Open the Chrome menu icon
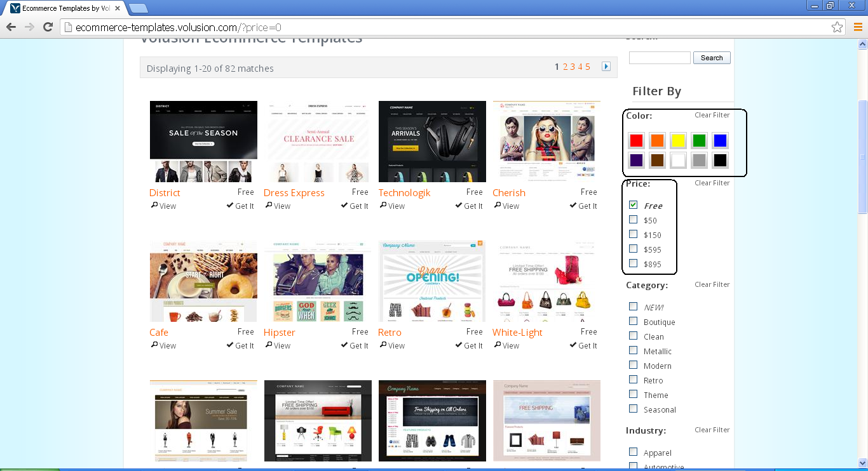Screen dimensions: 868x471 point(858,27)
